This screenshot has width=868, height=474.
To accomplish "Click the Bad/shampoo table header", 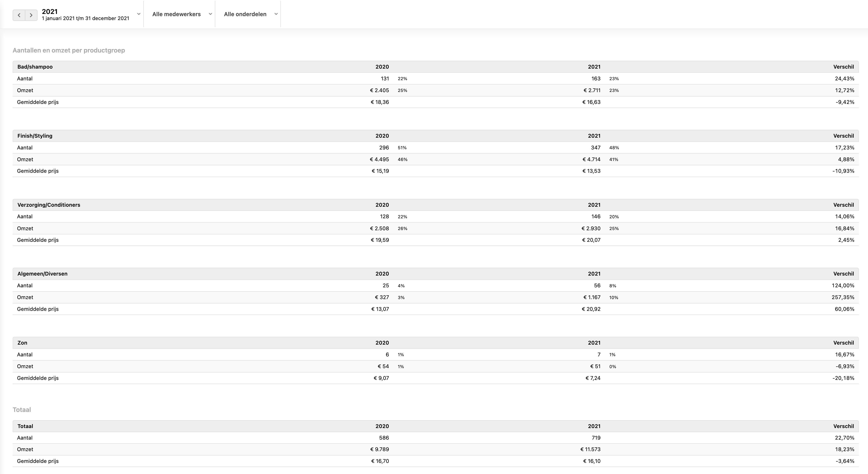I will pos(35,67).
